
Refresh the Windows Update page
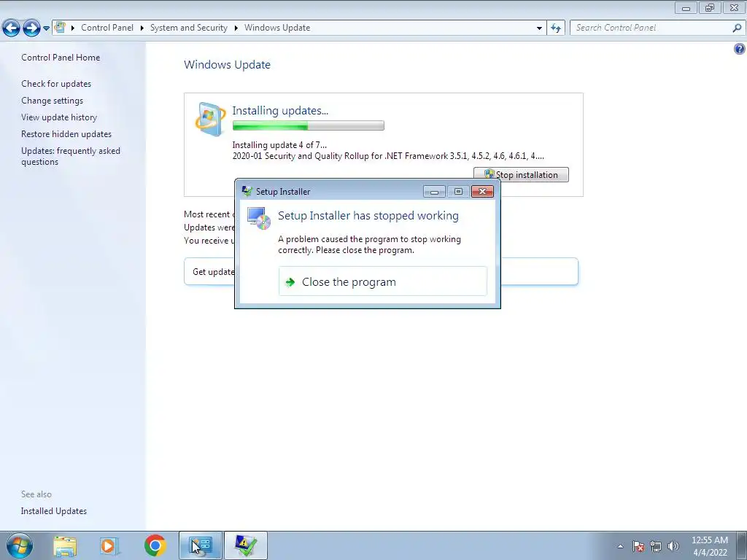[x=556, y=28]
